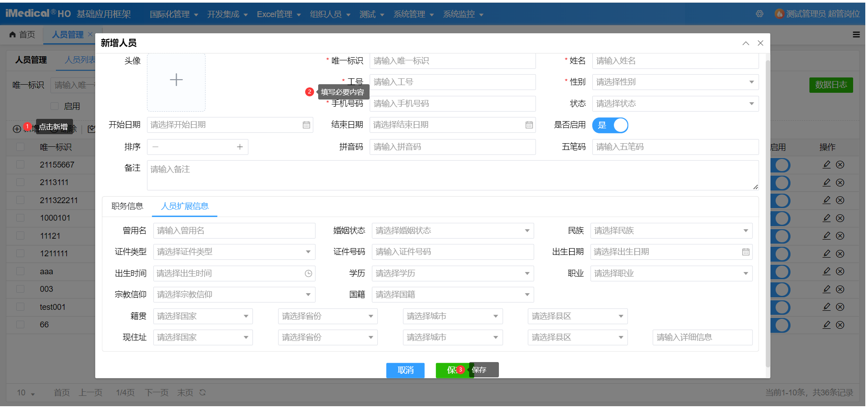Open 开发集成 menu
Screen dimensions: 868x408
tap(227, 14)
